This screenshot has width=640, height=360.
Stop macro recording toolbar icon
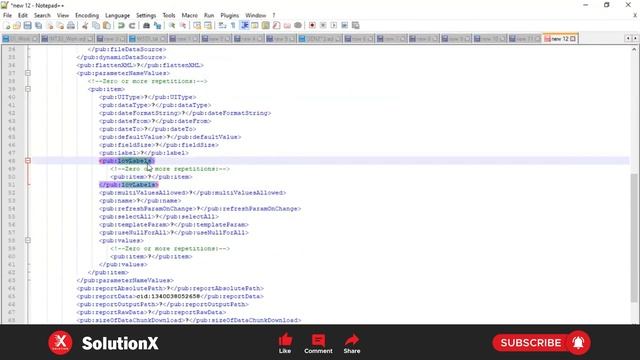click(323, 26)
